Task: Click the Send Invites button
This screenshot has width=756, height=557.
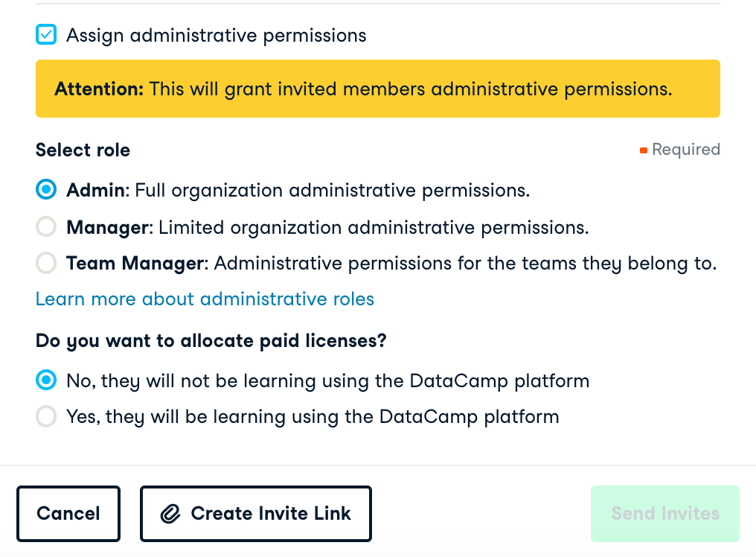Action: pyautogui.click(x=664, y=514)
